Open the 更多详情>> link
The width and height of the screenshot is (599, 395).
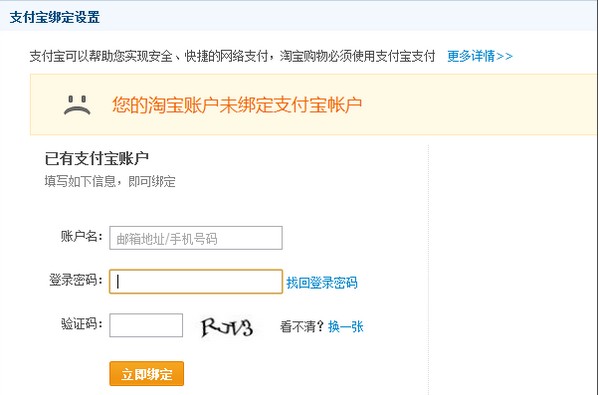click(x=479, y=56)
